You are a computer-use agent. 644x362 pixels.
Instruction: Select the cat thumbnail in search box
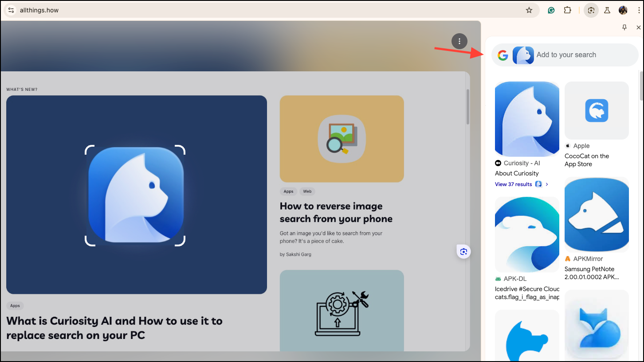[x=523, y=55]
